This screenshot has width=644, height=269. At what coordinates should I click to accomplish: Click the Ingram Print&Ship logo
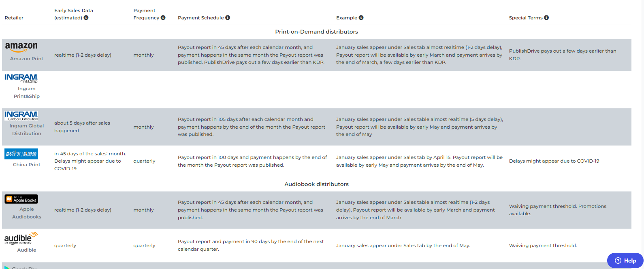coord(20,78)
